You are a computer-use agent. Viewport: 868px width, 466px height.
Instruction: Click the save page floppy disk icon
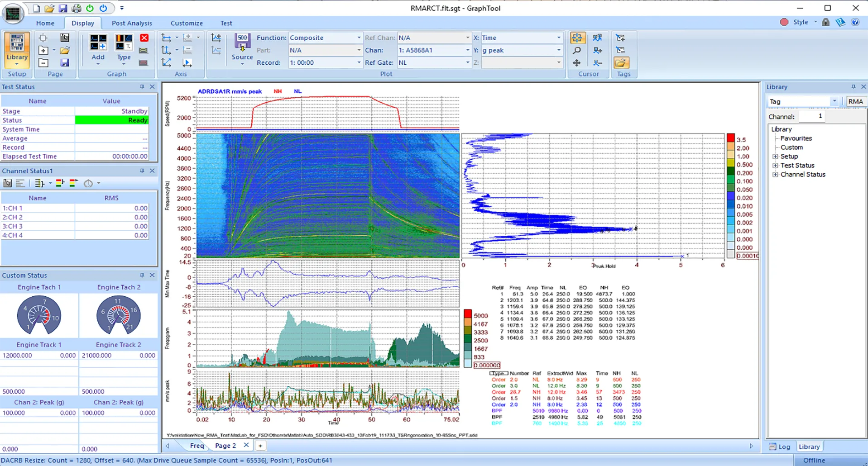pos(64,63)
